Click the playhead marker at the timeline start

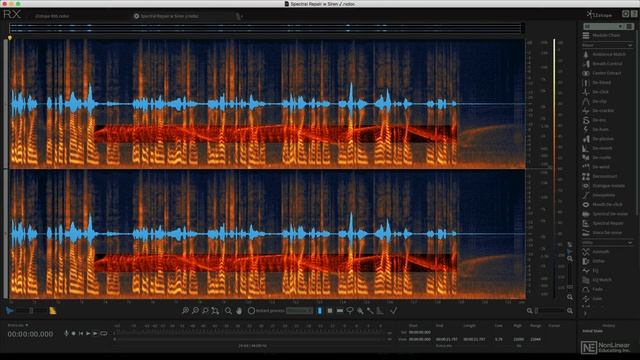10,38
